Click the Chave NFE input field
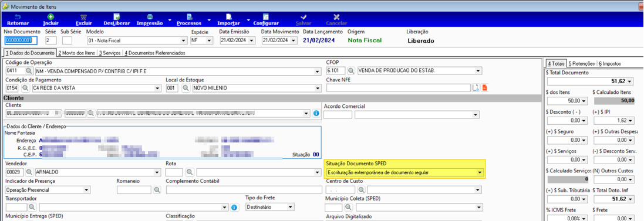Viewport: 644px width, 221px height. click(398, 88)
